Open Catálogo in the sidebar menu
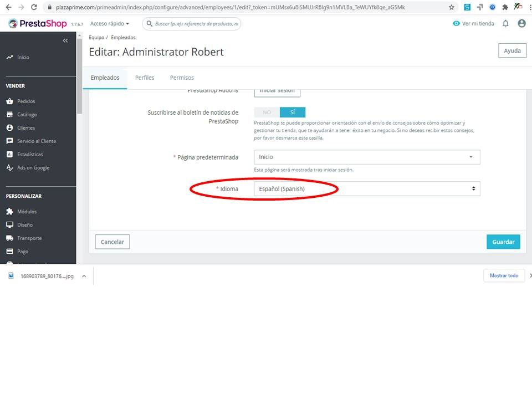The height and width of the screenshot is (399, 532). pos(27,114)
